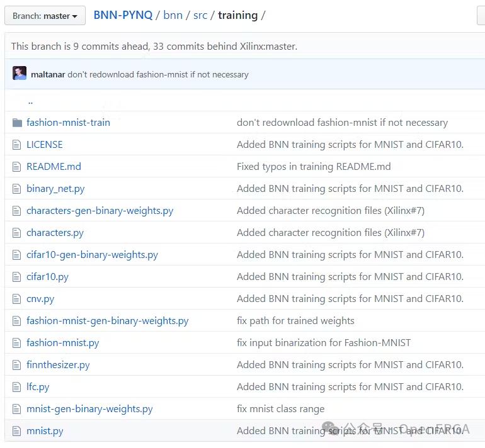This screenshot has width=485, height=448.
Task: Click the file icon beside cifar10.py
Action: coord(17,277)
